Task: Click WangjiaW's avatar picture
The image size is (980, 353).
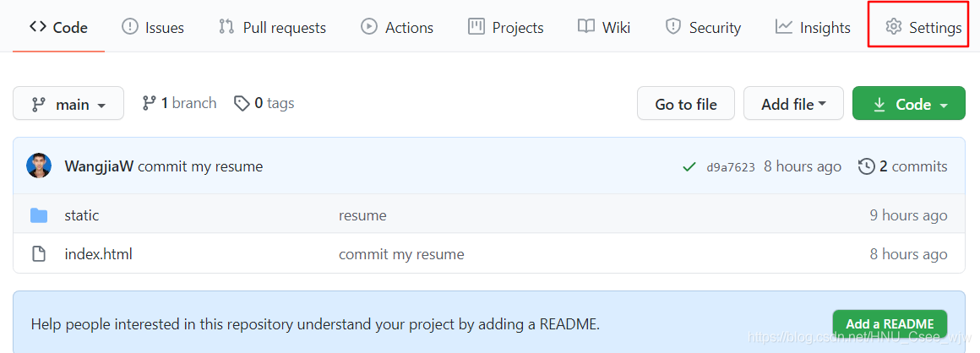Action: coord(39,166)
